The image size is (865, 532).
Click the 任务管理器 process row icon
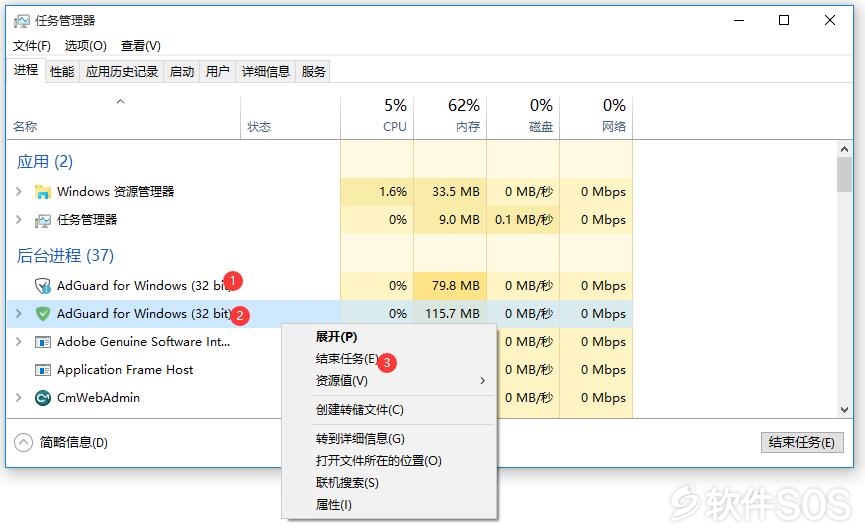coord(42,221)
